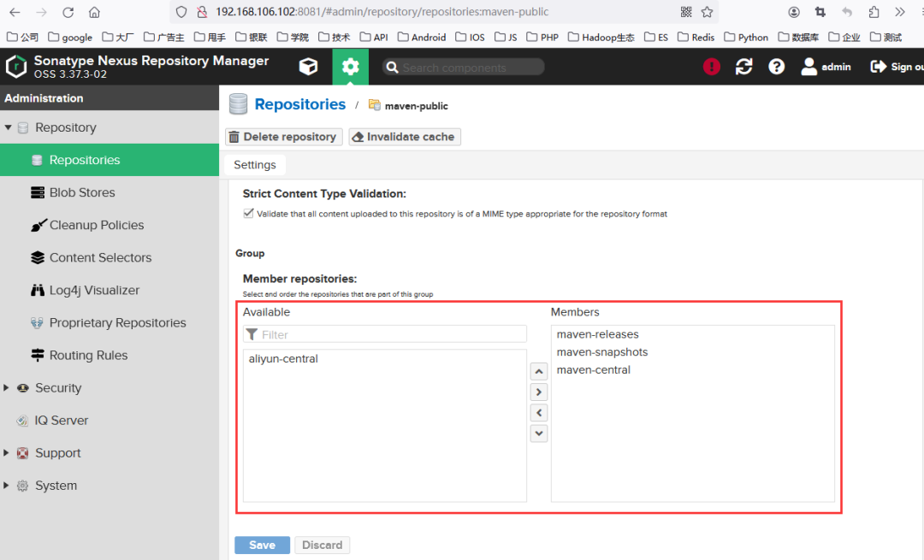
Task: Move selected member up with up arrow
Action: tap(539, 372)
